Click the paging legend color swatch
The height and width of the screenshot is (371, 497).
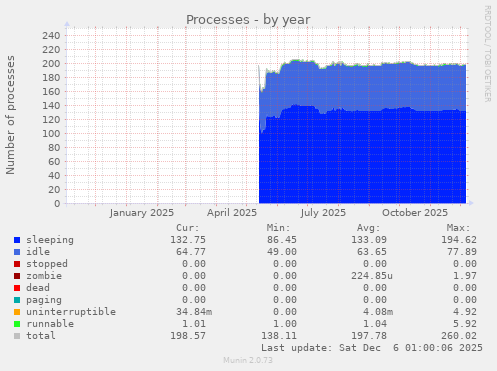[x=17, y=300]
